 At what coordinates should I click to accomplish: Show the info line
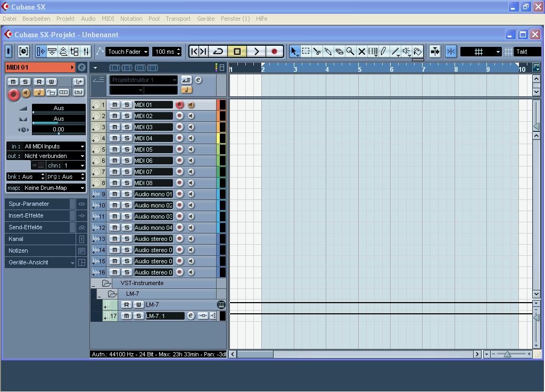[x=52, y=52]
